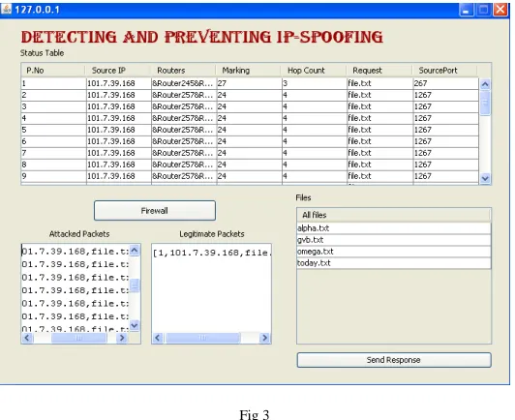This screenshot has width=515, height=420.
Task: Click Hop Count cell in row 5
Action: click(315, 130)
